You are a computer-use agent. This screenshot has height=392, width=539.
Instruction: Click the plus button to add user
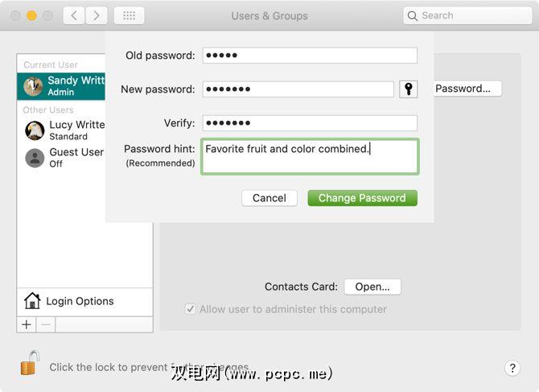coord(27,324)
